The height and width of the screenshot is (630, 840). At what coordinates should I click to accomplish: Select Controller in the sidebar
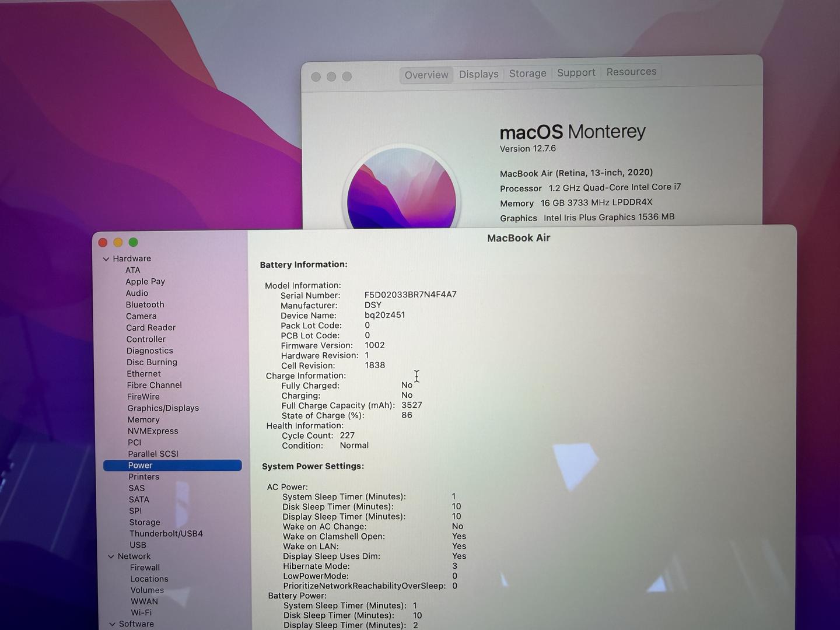(146, 339)
